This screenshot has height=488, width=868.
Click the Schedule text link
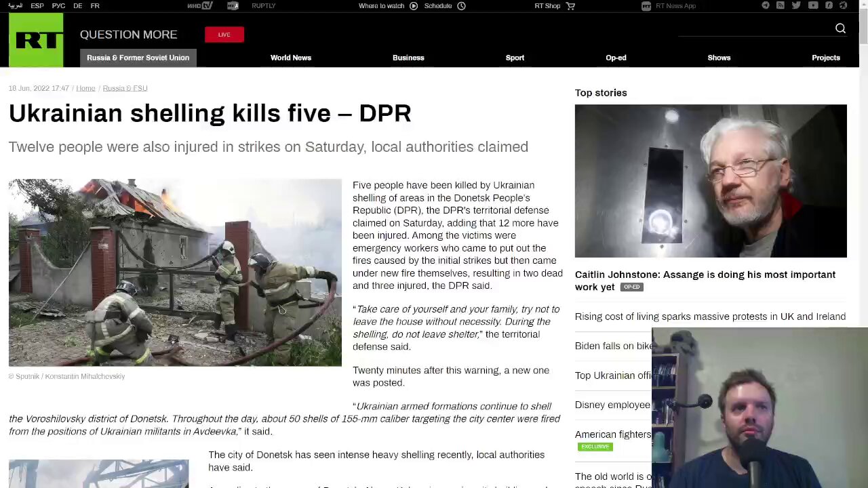438,5
